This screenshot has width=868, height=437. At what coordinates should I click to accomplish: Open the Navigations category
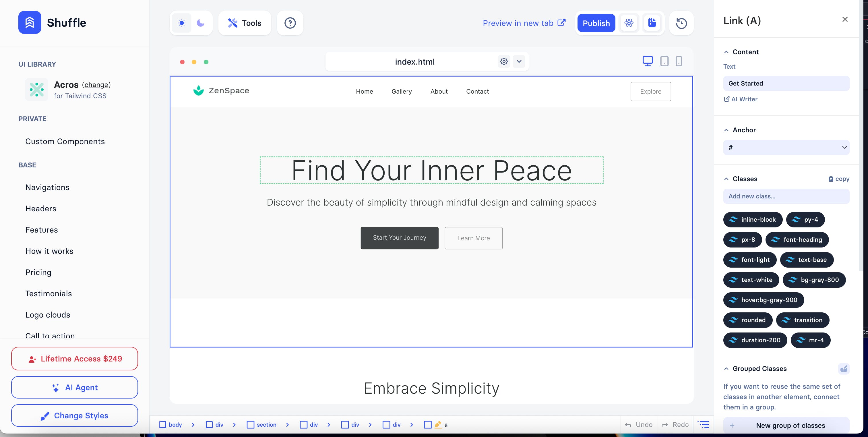[x=47, y=187]
